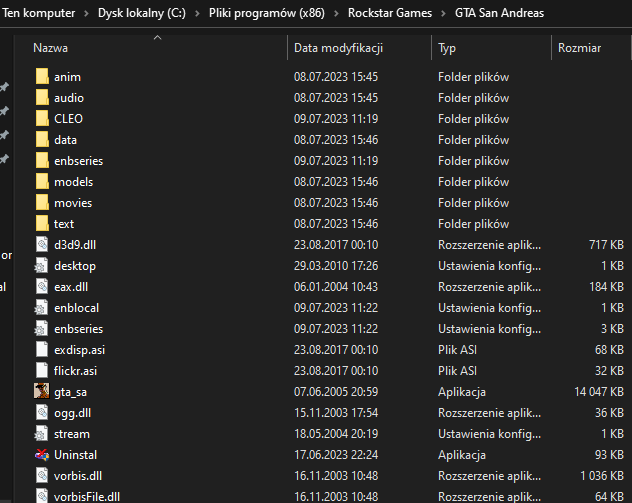Click 93 KB size value

(x=609, y=455)
